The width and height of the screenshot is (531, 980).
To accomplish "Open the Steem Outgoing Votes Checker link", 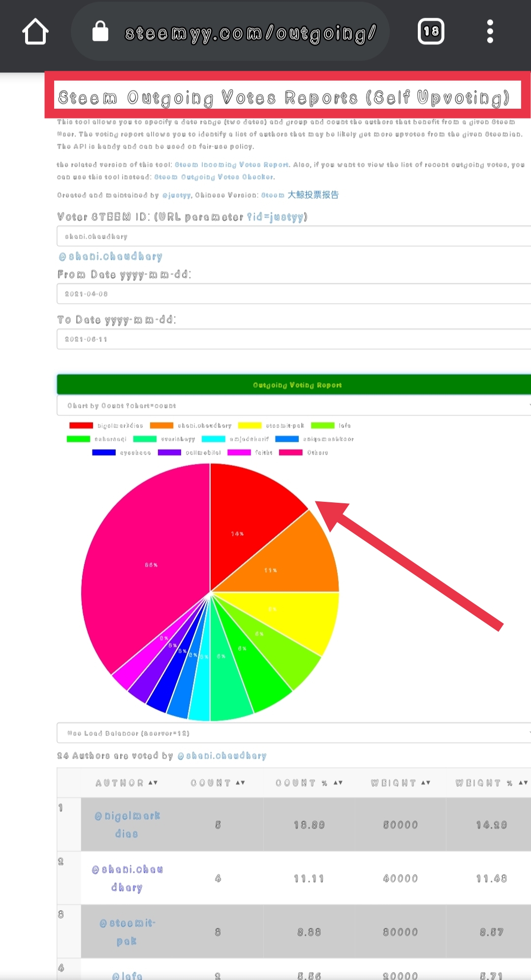I will pyautogui.click(x=214, y=177).
